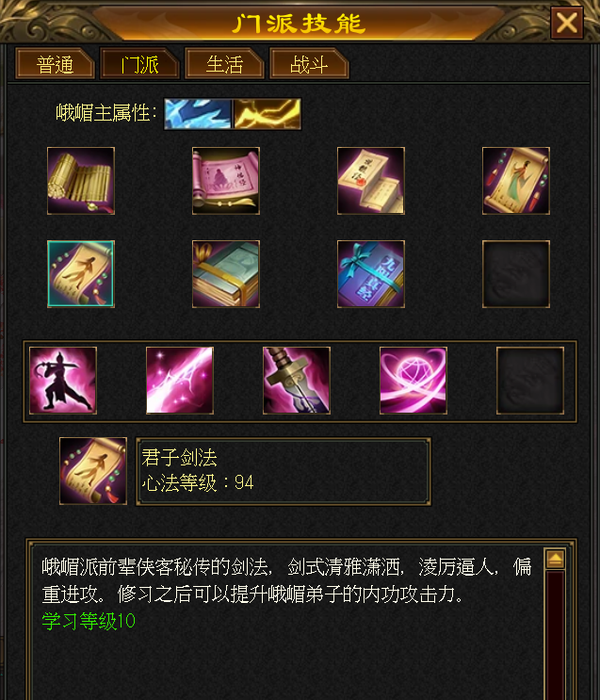Click the pink swirling orb skill icon
This screenshot has height=700, width=600.
point(413,380)
